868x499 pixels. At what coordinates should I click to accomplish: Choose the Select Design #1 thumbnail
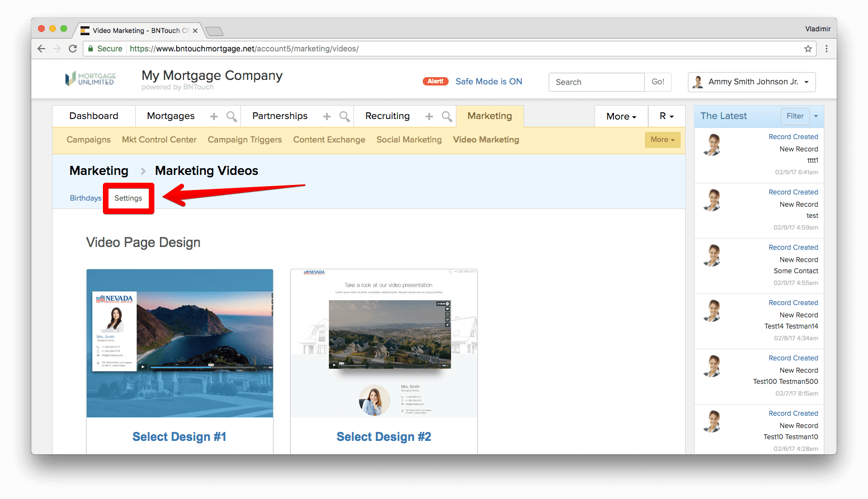click(x=180, y=343)
